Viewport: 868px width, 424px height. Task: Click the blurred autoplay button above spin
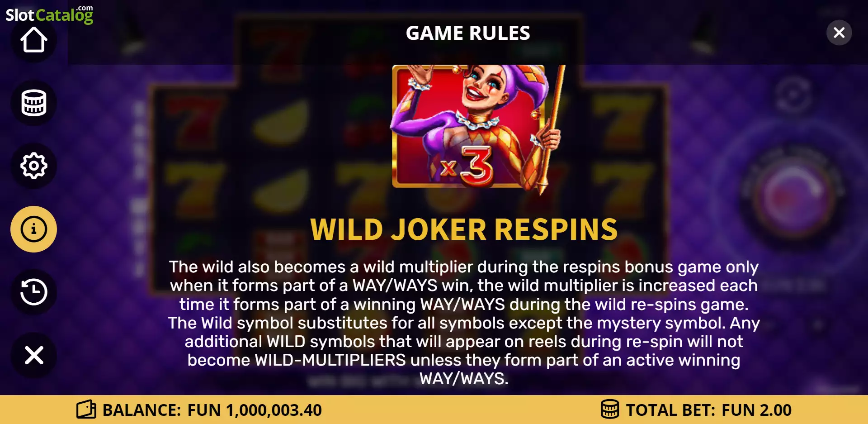pyautogui.click(x=793, y=95)
